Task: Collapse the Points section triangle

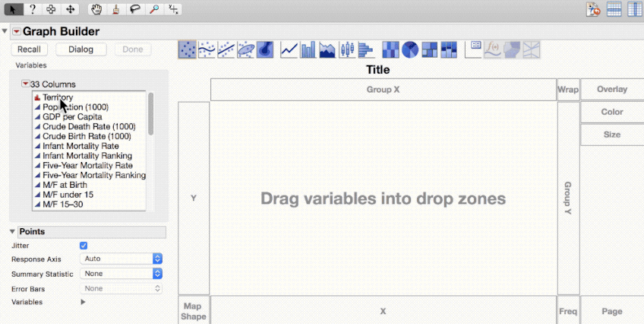Action: click(x=12, y=231)
